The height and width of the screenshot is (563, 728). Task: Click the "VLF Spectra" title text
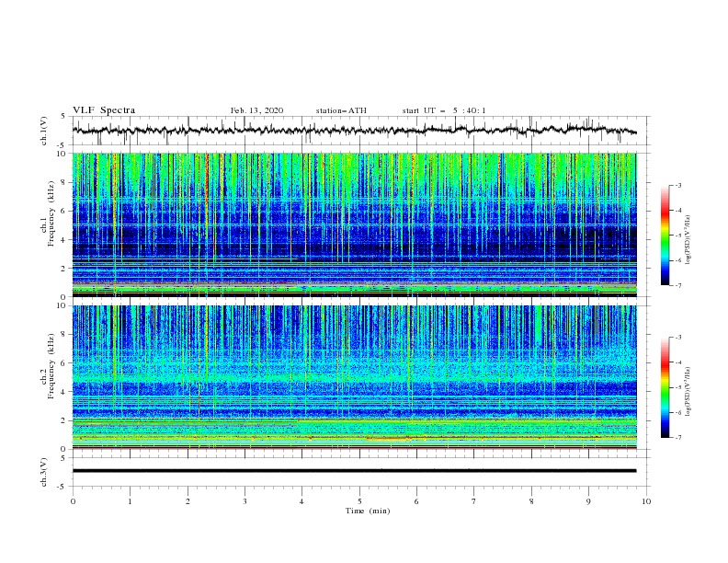pos(104,110)
